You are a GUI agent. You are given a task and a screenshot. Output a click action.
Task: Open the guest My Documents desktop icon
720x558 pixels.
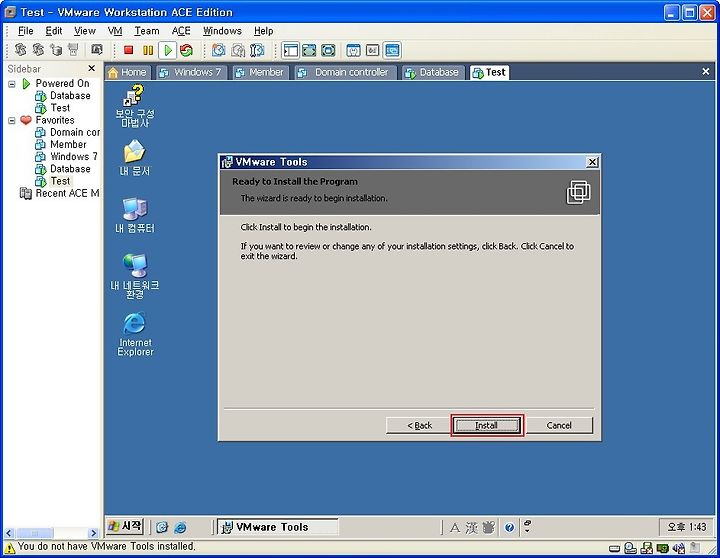pos(134,158)
